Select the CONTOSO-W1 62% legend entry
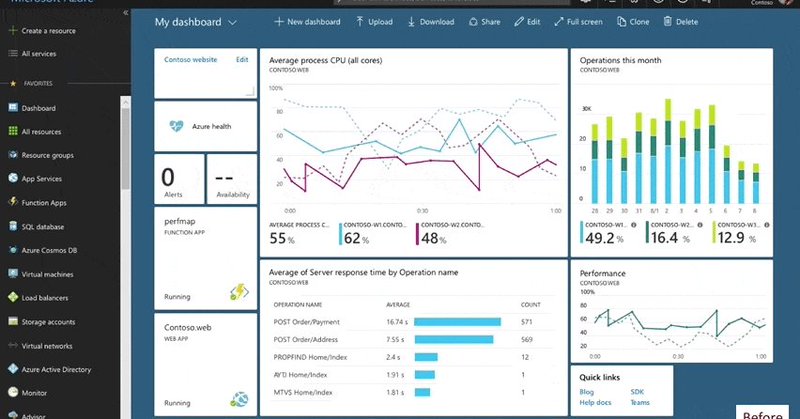The height and width of the screenshot is (419, 800). pyautogui.click(x=373, y=234)
